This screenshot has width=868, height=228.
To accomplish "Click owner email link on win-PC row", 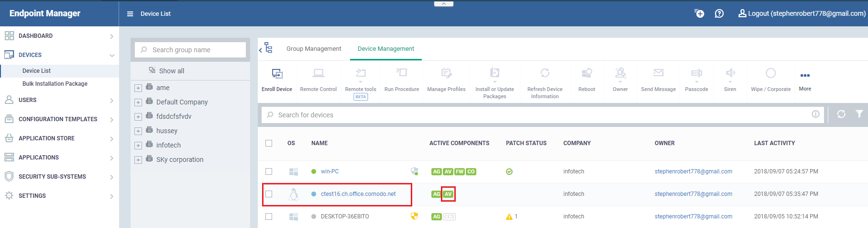I will (693, 171).
